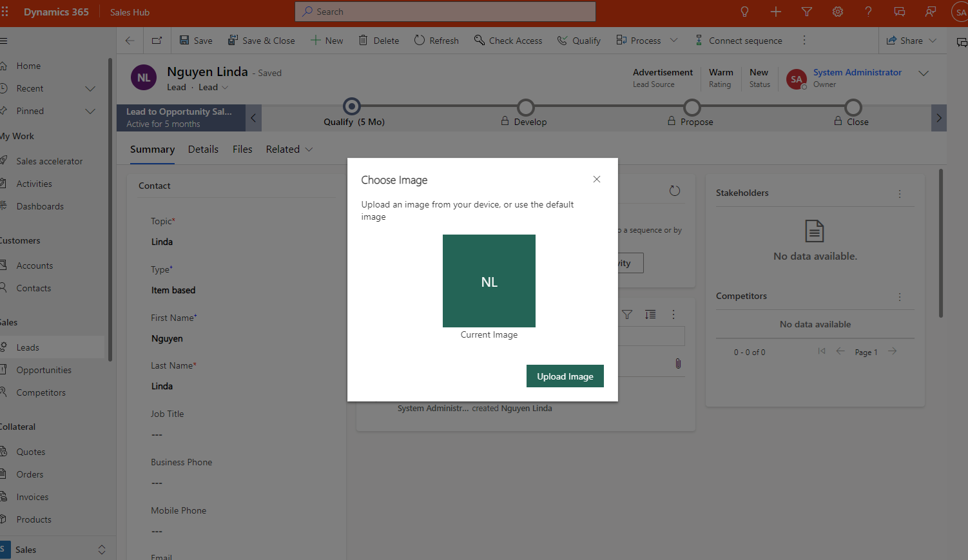The image size is (968, 560).
Task: Click the lightbulb Assistant icon in header
Action: (x=744, y=12)
